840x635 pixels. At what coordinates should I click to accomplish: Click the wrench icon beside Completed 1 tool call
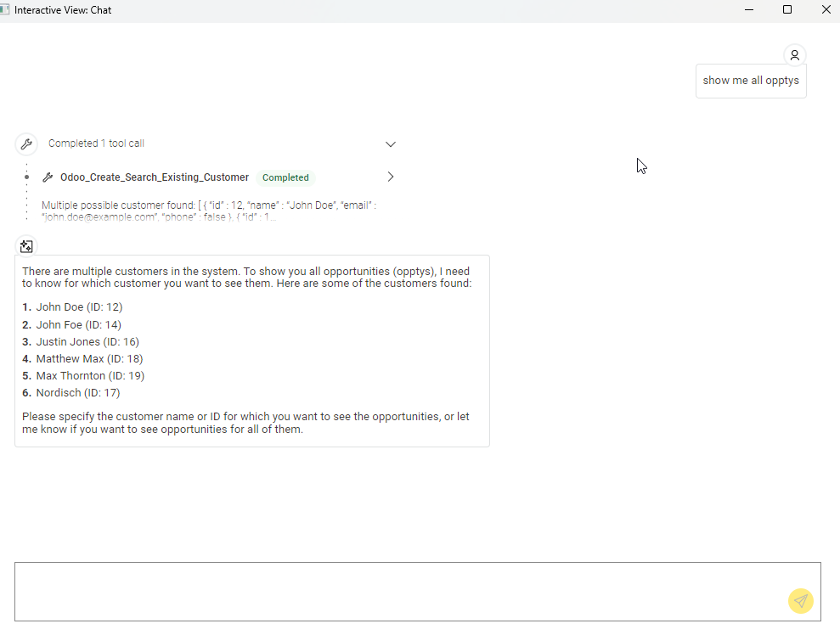click(x=26, y=143)
